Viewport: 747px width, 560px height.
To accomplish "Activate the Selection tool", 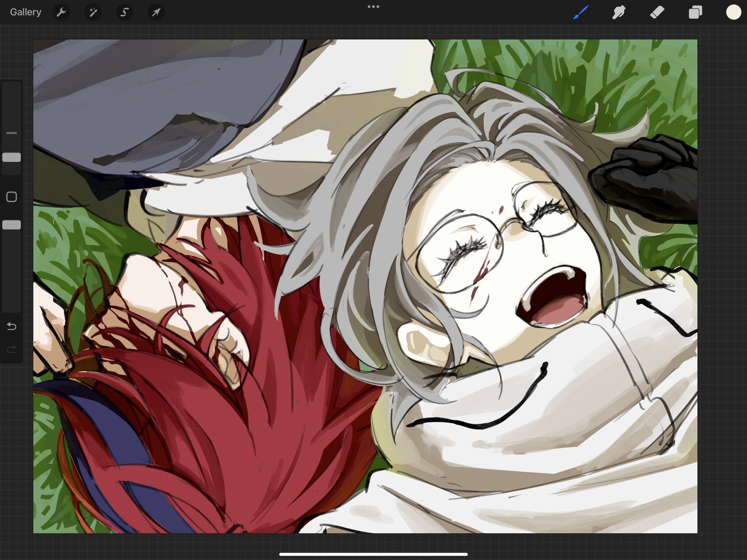I will [124, 12].
